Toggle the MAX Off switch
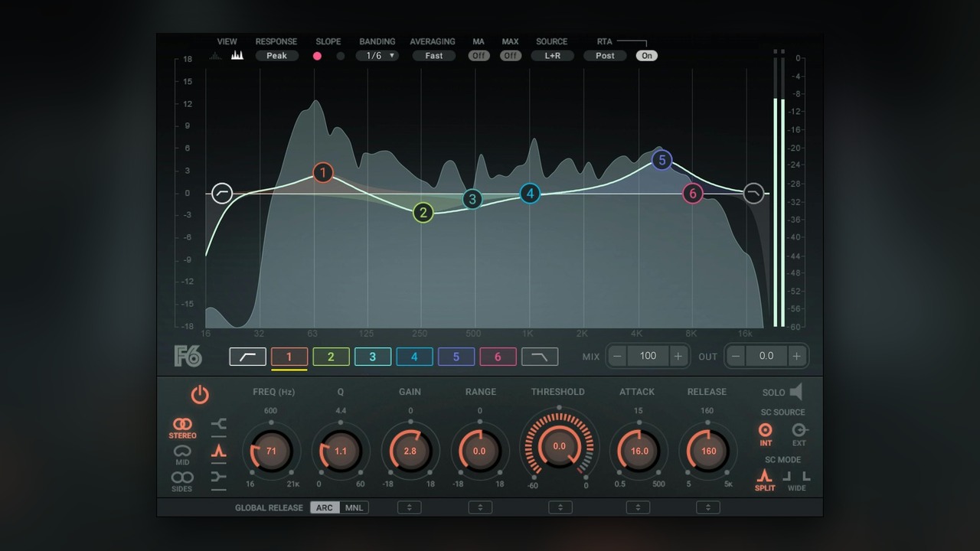The height and width of the screenshot is (551, 980). tap(510, 56)
